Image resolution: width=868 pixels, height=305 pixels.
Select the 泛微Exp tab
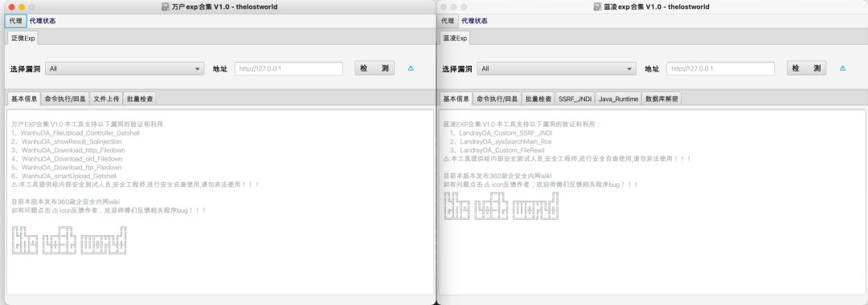pos(23,39)
